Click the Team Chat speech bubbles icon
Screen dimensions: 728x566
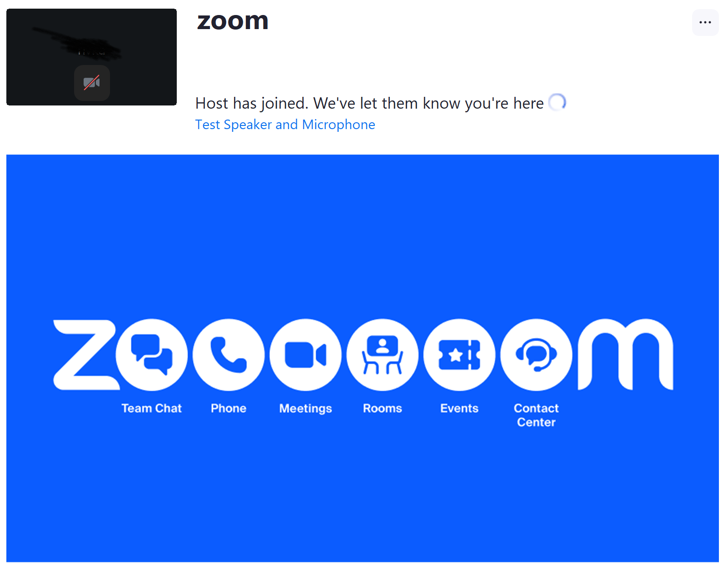point(152,355)
